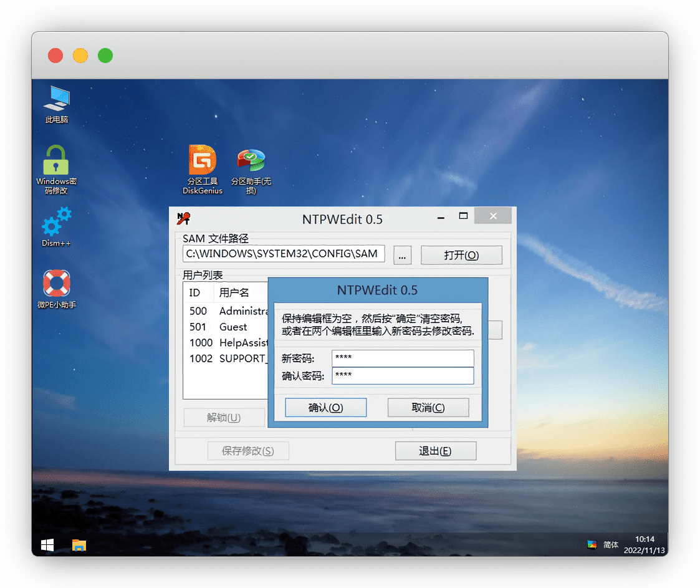Select the Guest user row
700x588 pixels.
tap(233, 327)
